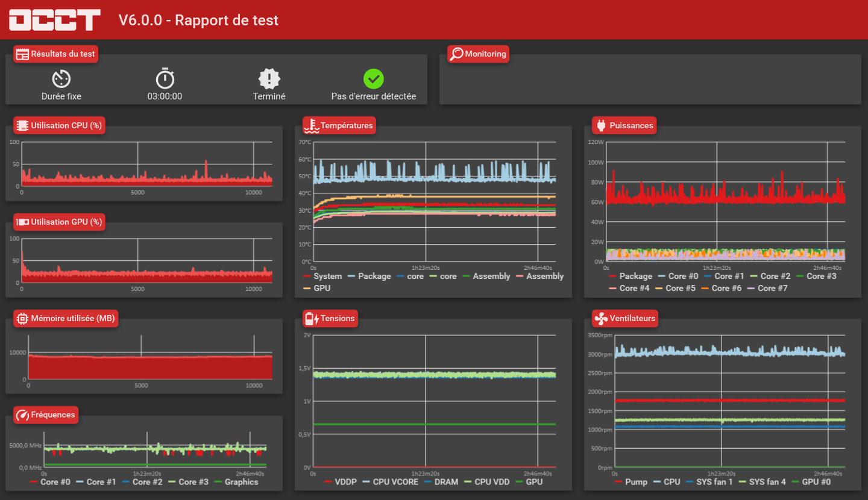Click the Tensions battery icon
Image resolution: width=868 pixels, height=500 pixels.
pyautogui.click(x=312, y=318)
